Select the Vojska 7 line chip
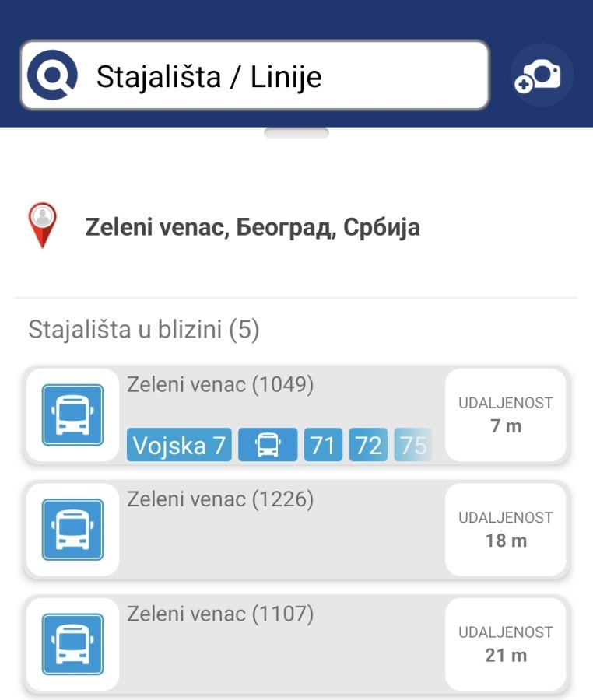The height and width of the screenshot is (700, 593). pyautogui.click(x=179, y=445)
